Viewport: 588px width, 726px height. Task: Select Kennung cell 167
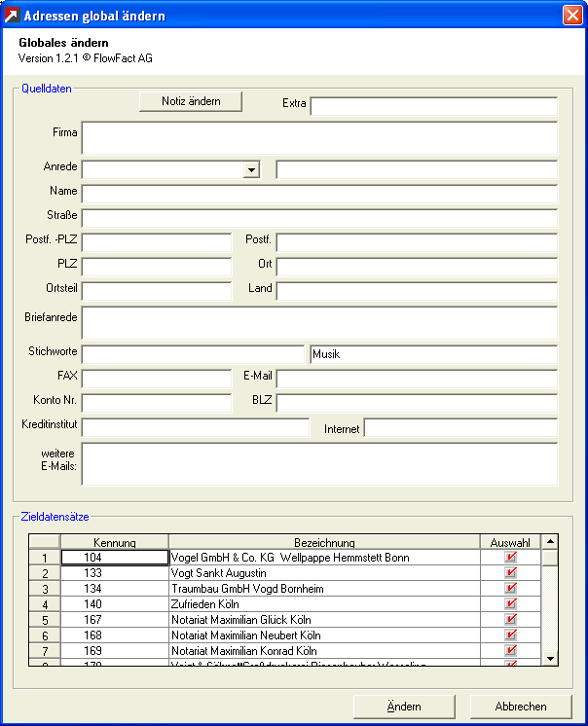pos(114,620)
